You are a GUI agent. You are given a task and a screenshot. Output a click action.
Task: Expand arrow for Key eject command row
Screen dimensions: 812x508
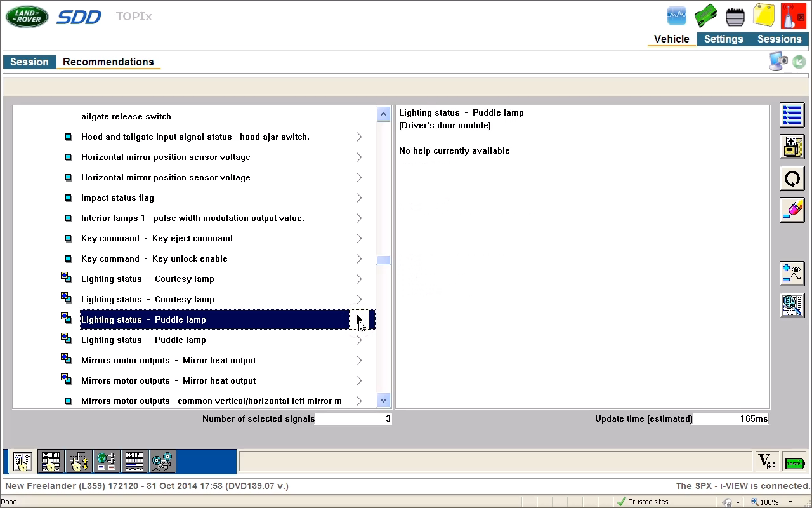click(x=359, y=238)
